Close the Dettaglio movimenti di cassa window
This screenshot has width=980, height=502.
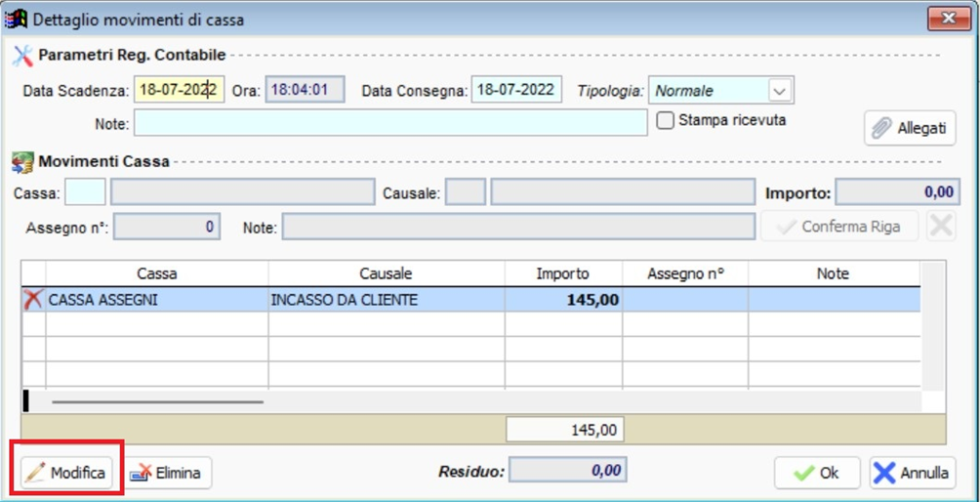click(949, 19)
